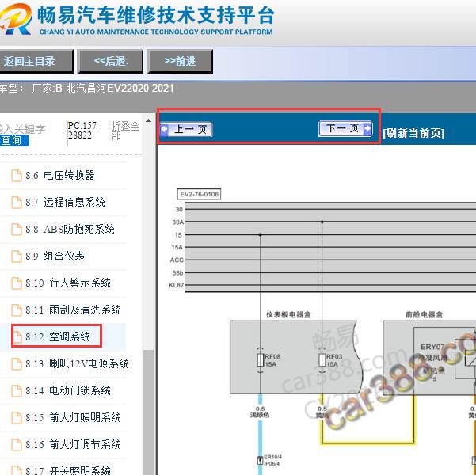Click the ACC power rail label

tap(177, 260)
